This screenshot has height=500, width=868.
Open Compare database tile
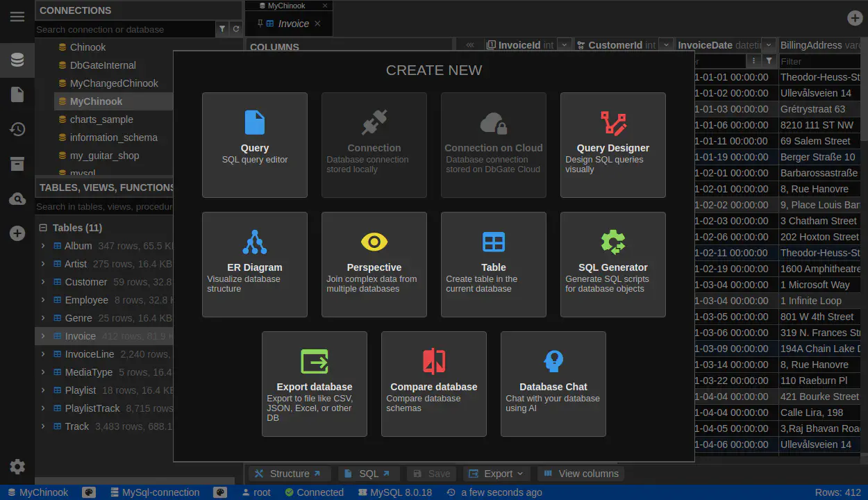433,384
